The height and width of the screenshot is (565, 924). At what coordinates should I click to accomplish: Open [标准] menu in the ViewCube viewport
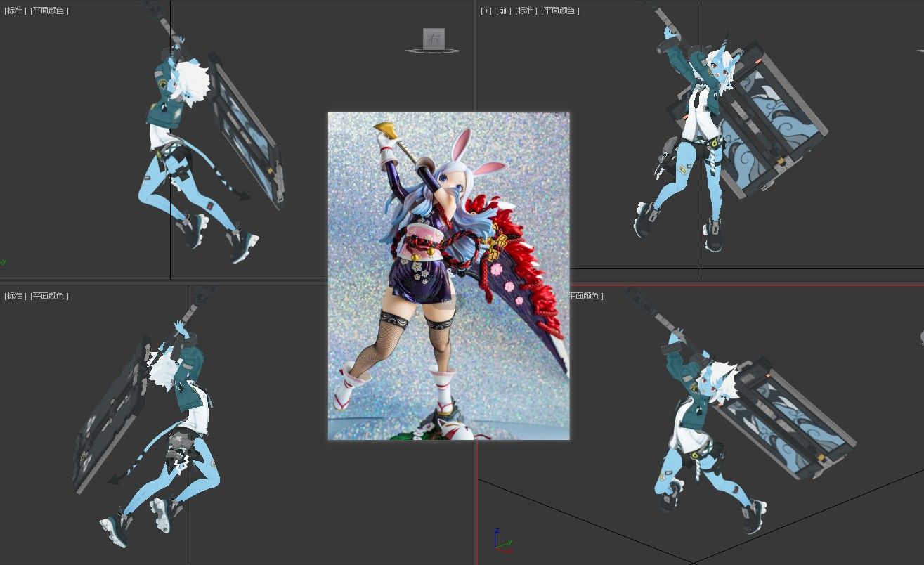point(15,11)
